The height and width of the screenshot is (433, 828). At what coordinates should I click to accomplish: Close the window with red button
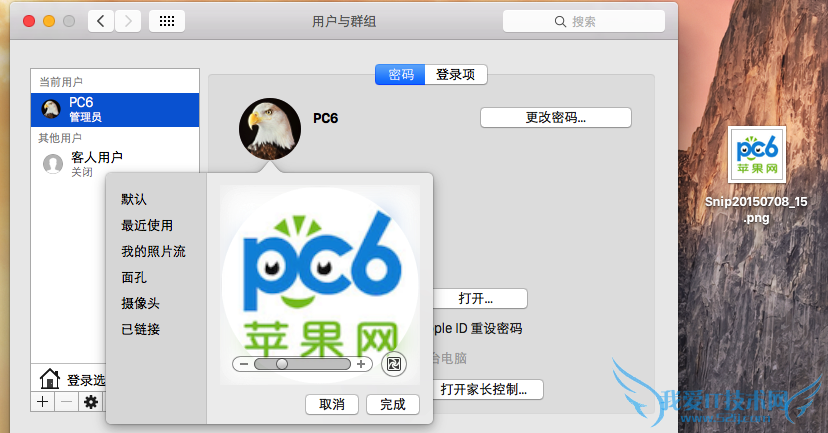click(29, 21)
